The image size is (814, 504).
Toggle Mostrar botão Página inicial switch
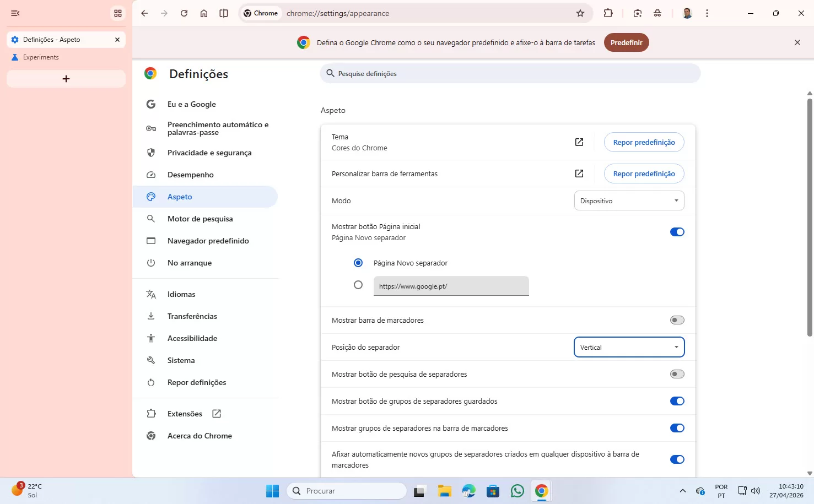[677, 232]
